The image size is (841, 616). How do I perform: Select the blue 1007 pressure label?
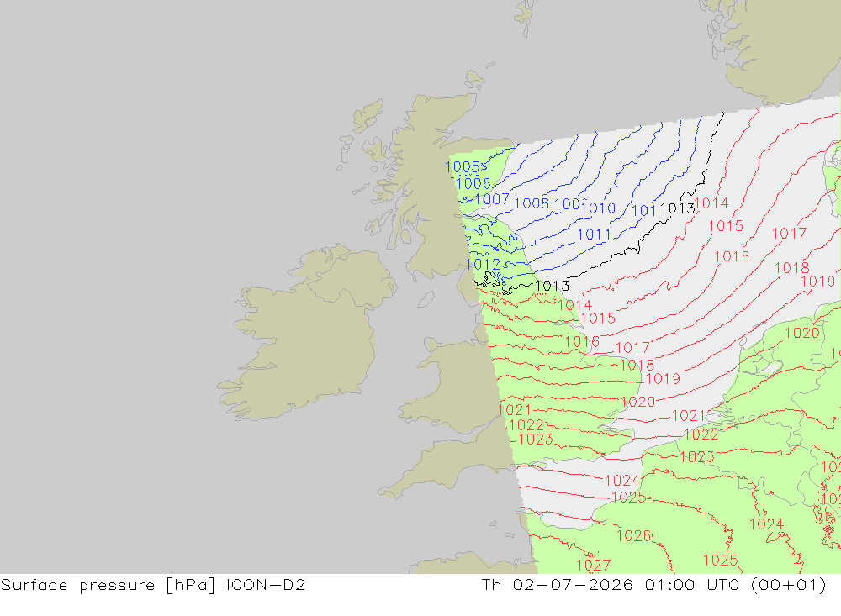492,199
